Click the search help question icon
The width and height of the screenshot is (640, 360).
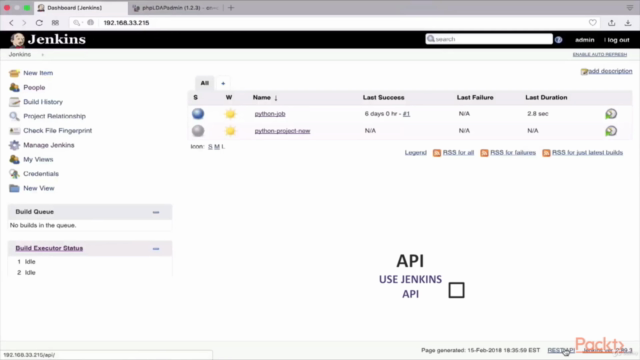click(x=558, y=40)
